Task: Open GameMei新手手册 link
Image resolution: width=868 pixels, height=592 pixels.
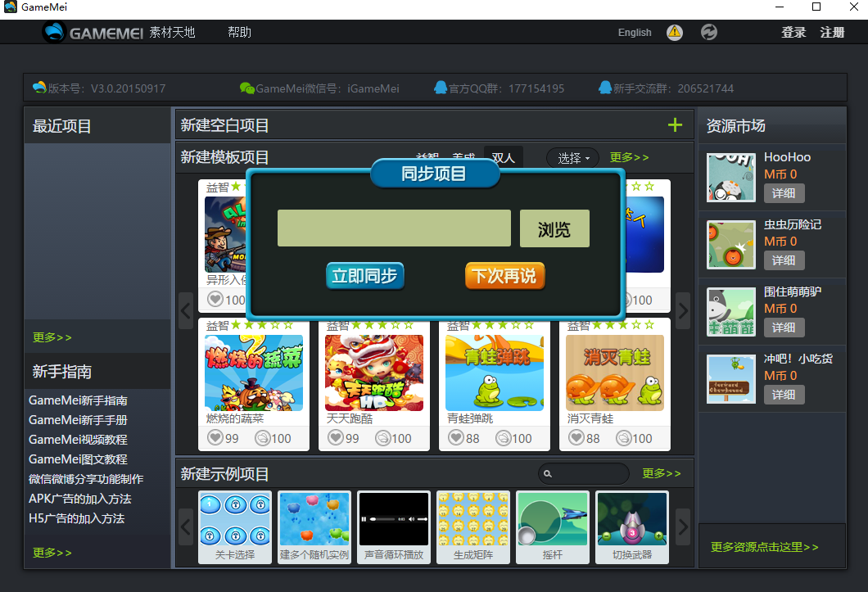Action: (78, 420)
